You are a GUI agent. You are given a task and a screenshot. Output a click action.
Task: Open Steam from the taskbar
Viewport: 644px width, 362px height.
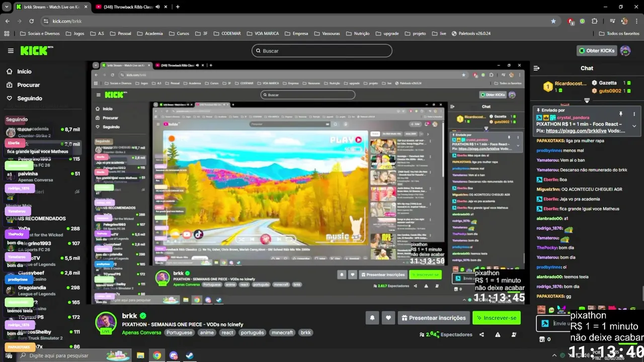(x=190, y=355)
